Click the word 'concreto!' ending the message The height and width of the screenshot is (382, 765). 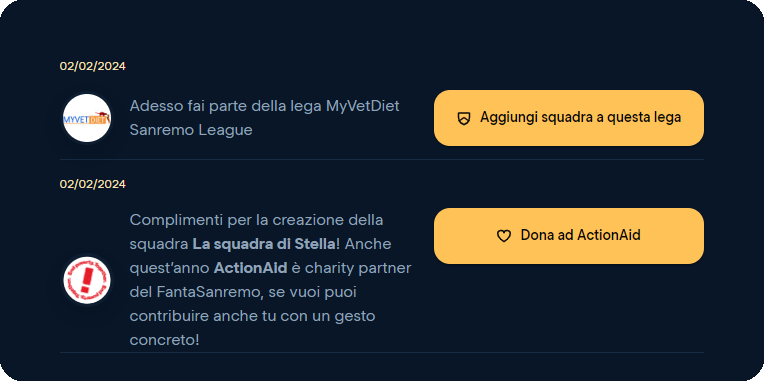tap(164, 341)
